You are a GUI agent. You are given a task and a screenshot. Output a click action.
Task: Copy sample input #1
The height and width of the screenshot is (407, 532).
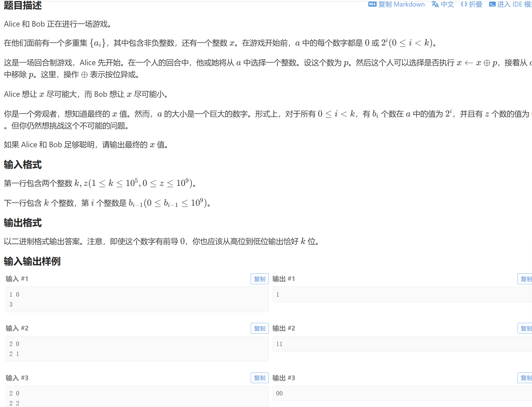259,279
